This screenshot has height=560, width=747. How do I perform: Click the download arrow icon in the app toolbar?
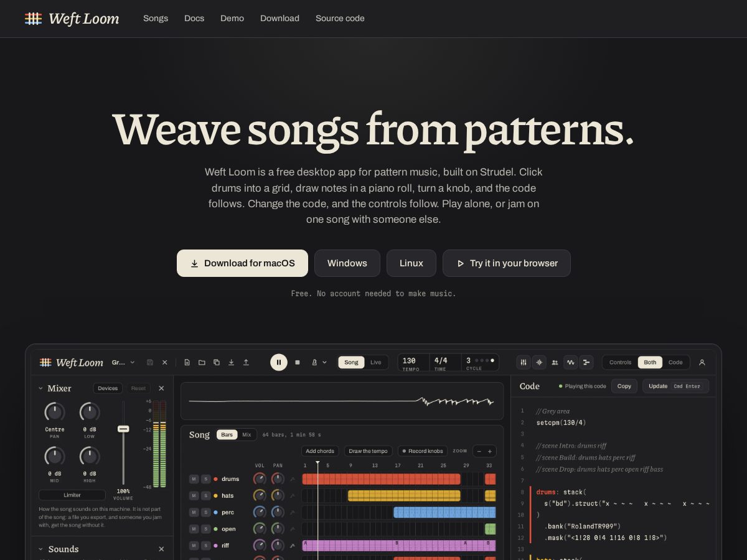(231, 362)
